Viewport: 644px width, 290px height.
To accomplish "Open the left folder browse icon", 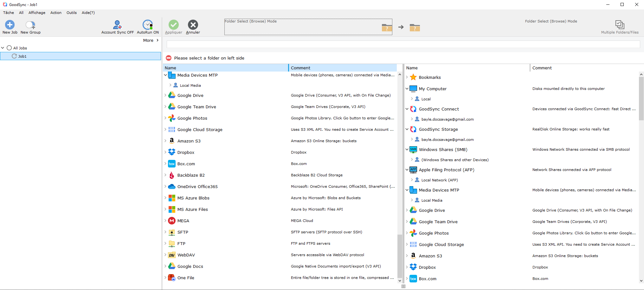I will click(386, 28).
